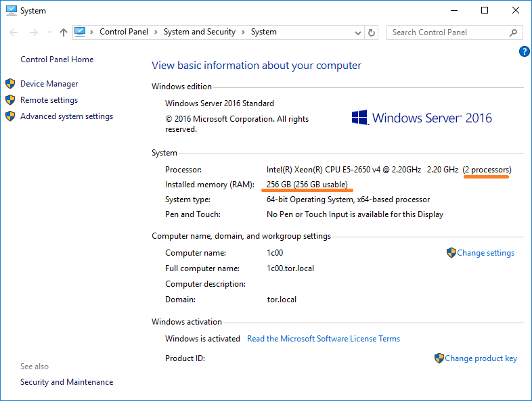This screenshot has height=401, width=532.
Task: Maximize the System window
Action: pyautogui.click(x=485, y=11)
